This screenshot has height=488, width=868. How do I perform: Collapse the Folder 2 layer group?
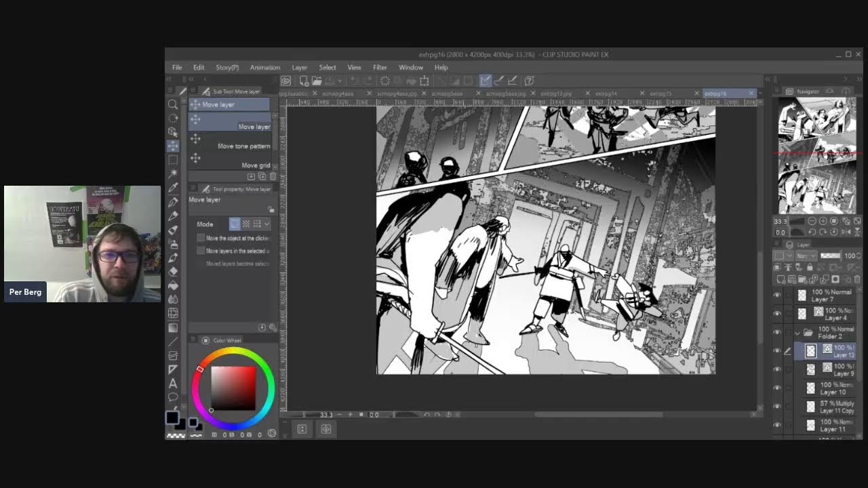click(x=797, y=333)
